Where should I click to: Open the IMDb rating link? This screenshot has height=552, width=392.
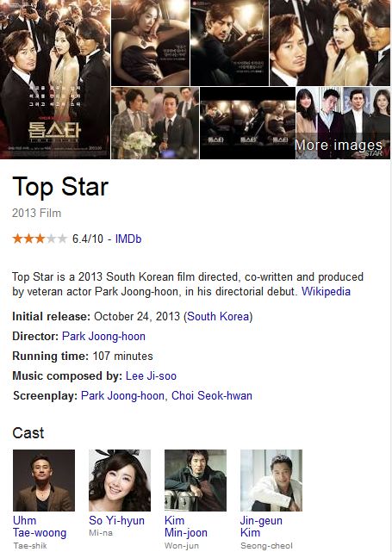click(x=128, y=239)
